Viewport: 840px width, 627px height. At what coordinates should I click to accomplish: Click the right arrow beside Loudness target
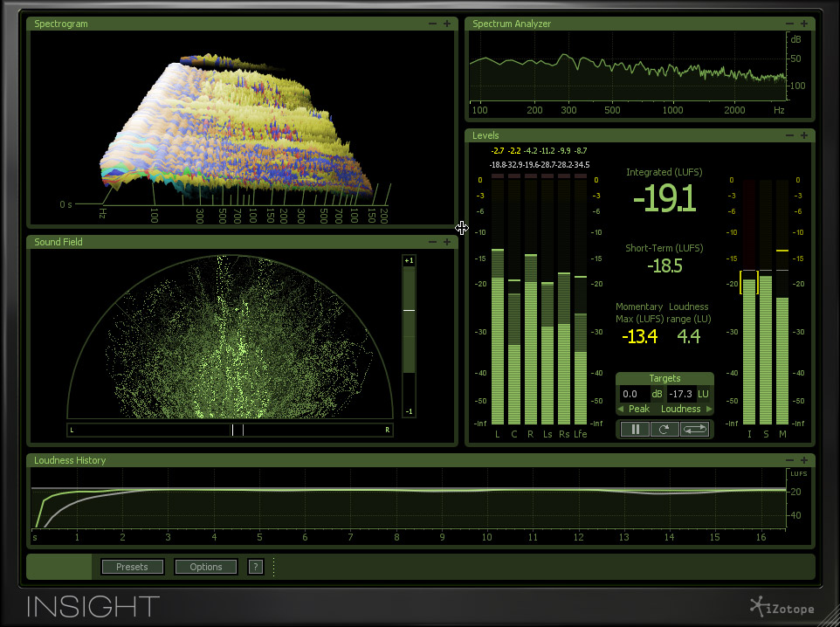709,409
